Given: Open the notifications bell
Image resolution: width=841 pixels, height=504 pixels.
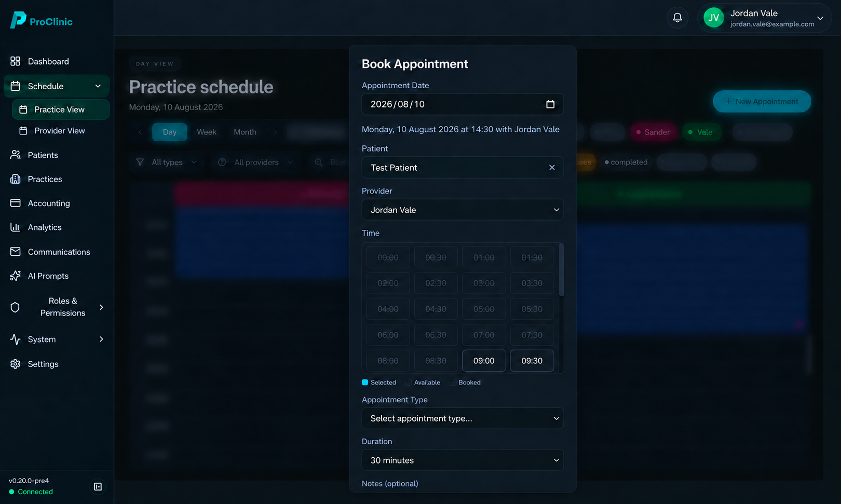Looking at the screenshot, I should (x=677, y=18).
